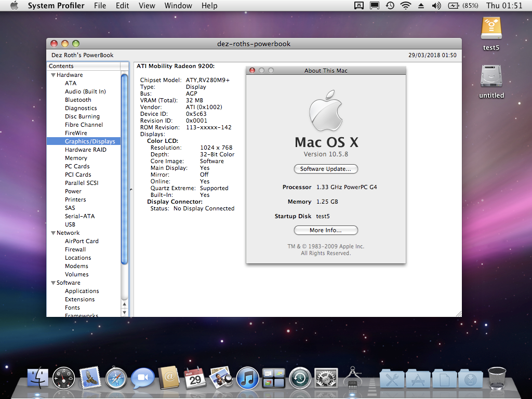532x399 pixels.
Task: Open the Downloads stack in the Dock
Action: click(470, 378)
